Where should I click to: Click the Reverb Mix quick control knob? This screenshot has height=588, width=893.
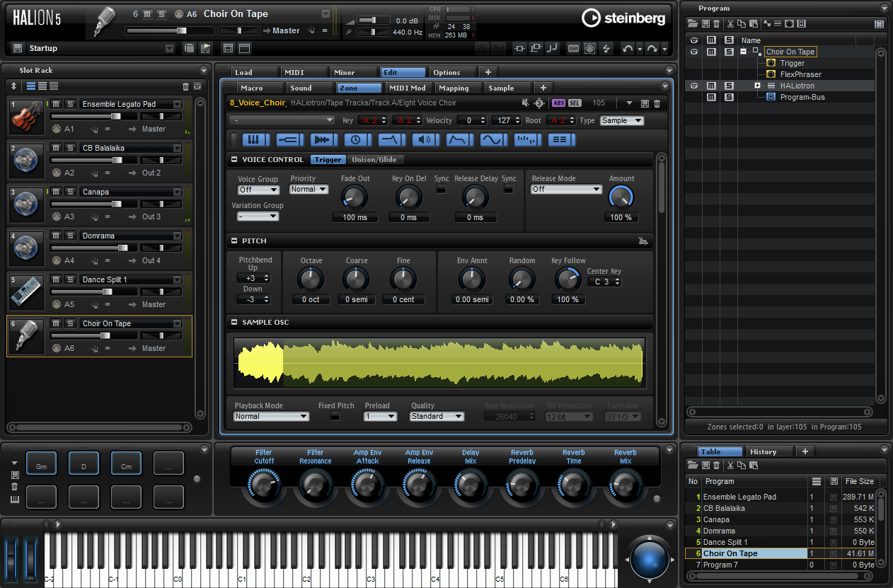(x=625, y=484)
